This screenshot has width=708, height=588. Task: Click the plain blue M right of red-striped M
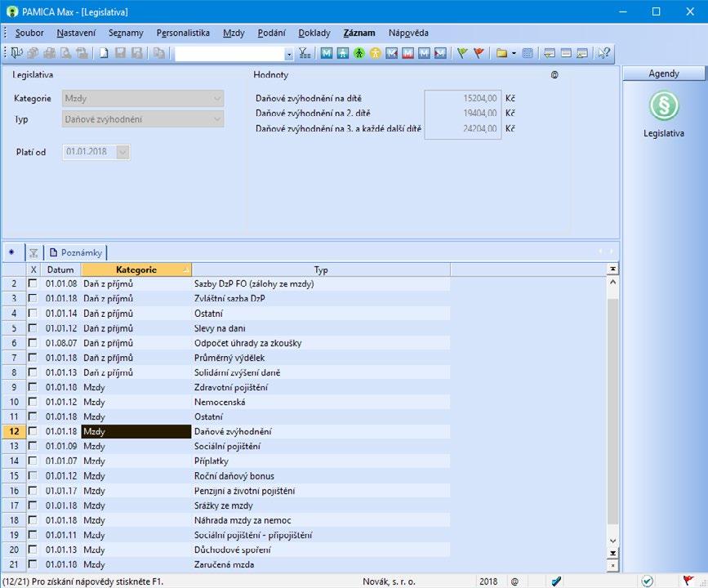pos(424,53)
